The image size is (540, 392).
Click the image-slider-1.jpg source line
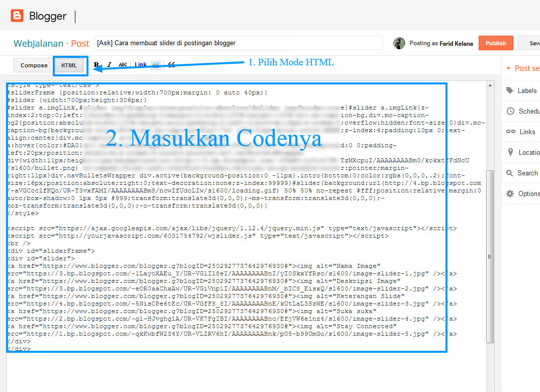(232, 273)
